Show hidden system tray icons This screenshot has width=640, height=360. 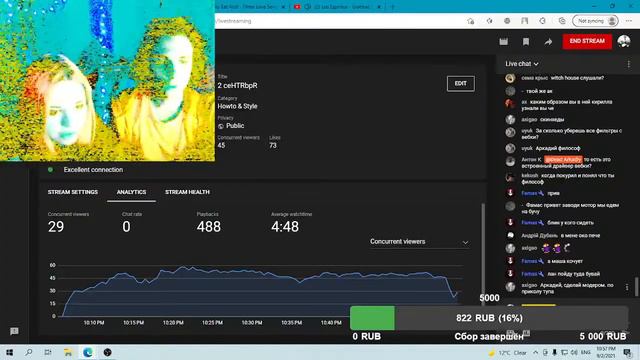pyautogui.click(x=536, y=352)
